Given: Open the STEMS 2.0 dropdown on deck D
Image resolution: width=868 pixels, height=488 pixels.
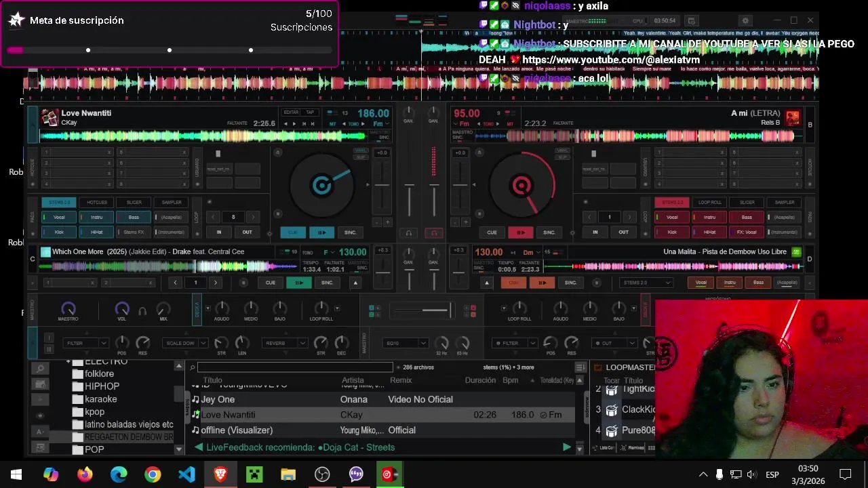Looking at the screenshot, I should tap(646, 283).
